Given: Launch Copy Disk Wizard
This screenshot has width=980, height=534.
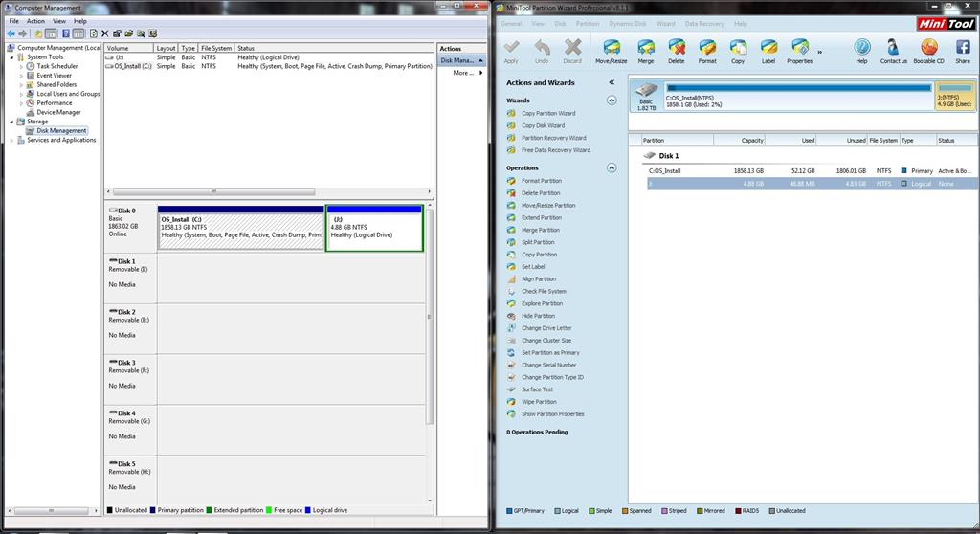Looking at the screenshot, I should click(543, 125).
